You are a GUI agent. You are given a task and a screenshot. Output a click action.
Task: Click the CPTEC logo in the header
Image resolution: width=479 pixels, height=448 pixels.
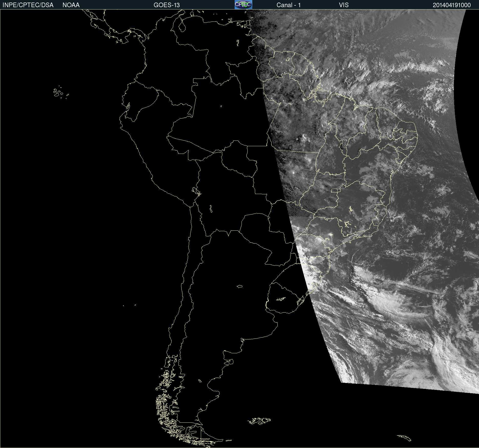click(x=243, y=5)
